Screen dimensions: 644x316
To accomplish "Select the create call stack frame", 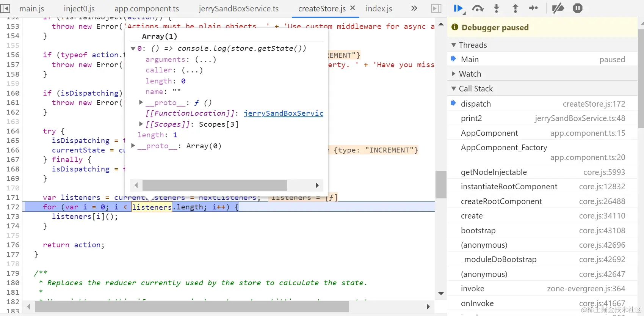I will pos(542,216).
